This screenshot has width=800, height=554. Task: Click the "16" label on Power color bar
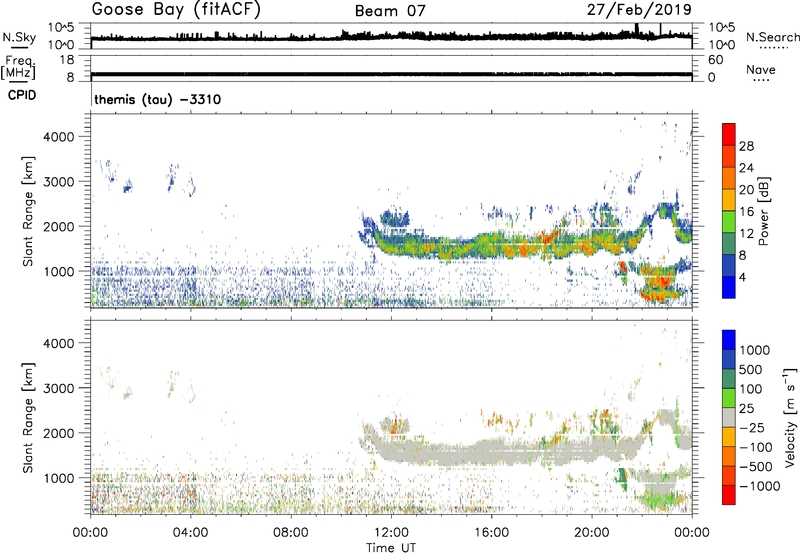(746, 212)
